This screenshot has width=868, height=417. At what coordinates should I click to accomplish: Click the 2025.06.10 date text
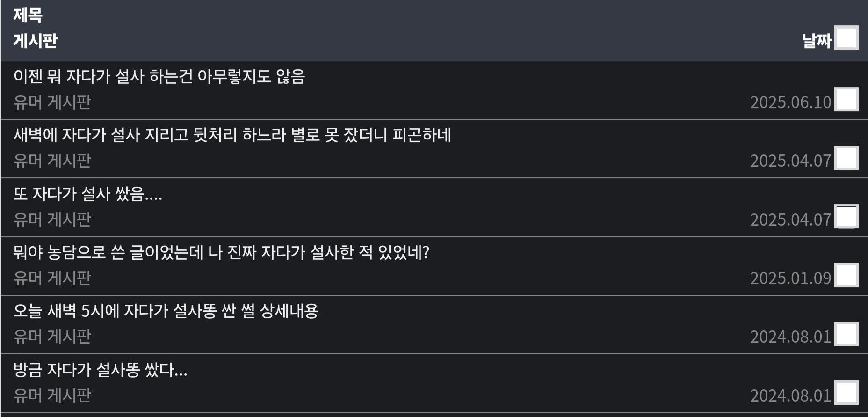(x=791, y=102)
